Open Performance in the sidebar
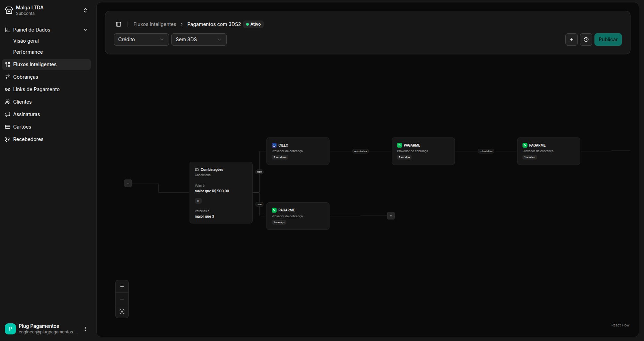This screenshot has width=644, height=341. (x=28, y=52)
